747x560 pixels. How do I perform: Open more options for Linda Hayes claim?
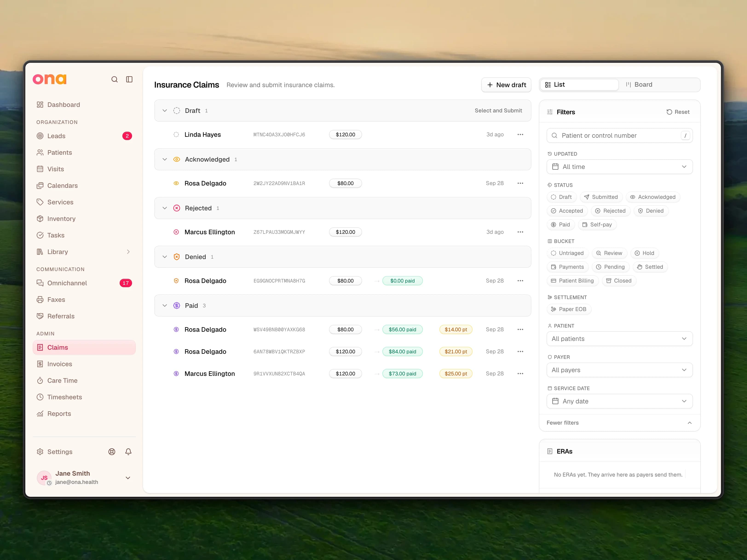click(x=520, y=135)
